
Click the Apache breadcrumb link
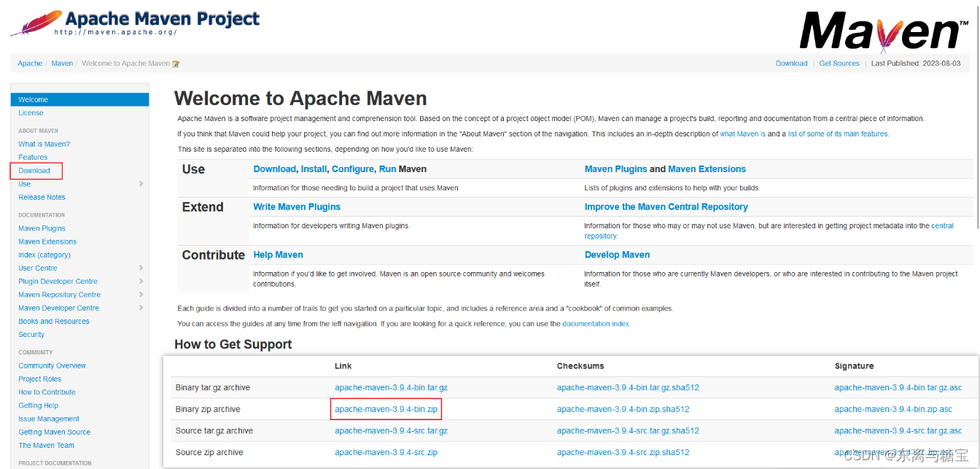tap(30, 63)
